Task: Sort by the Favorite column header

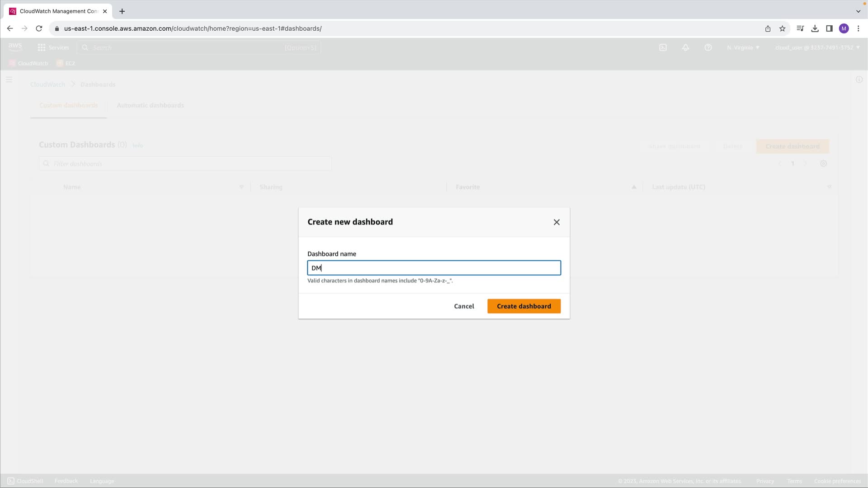Action: click(x=467, y=187)
